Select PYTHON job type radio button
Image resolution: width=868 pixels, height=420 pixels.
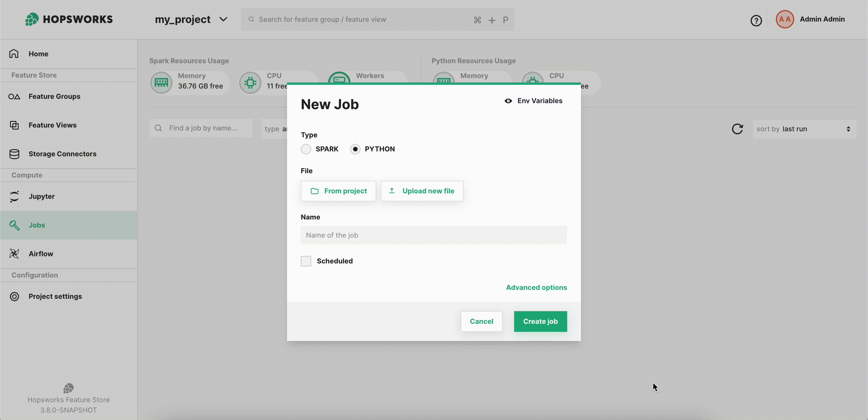355,149
